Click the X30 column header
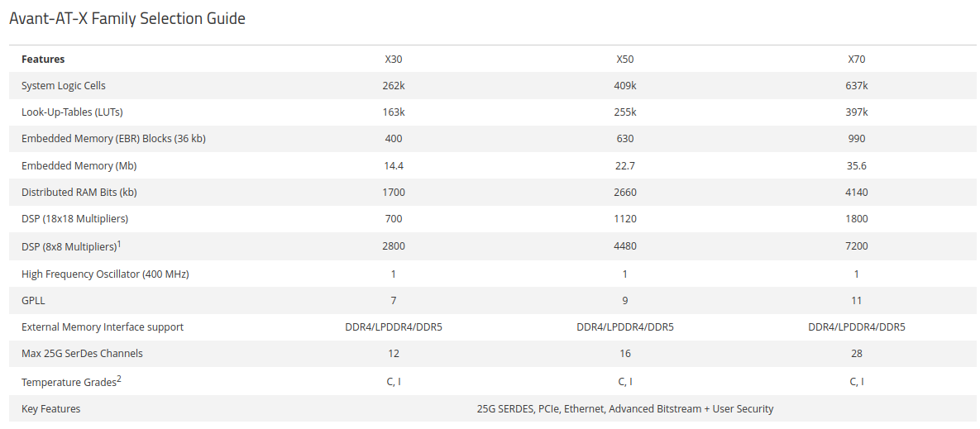 [393, 60]
